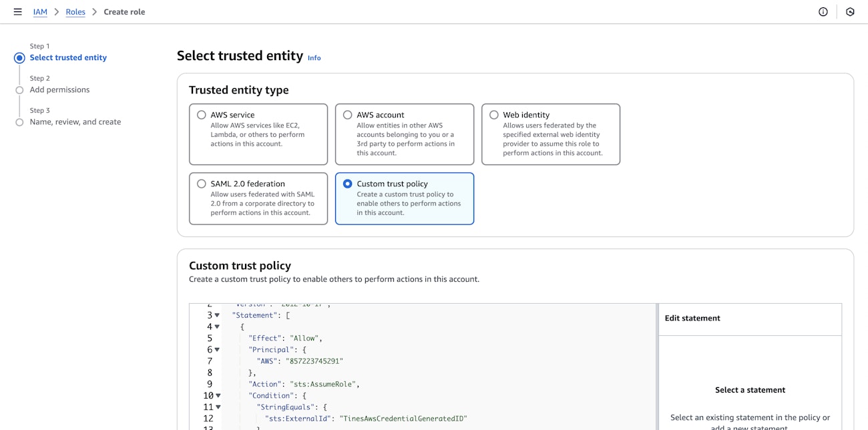Click the editor and Edit statement panel divider
This screenshot has width=868, height=430.
(x=657, y=367)
